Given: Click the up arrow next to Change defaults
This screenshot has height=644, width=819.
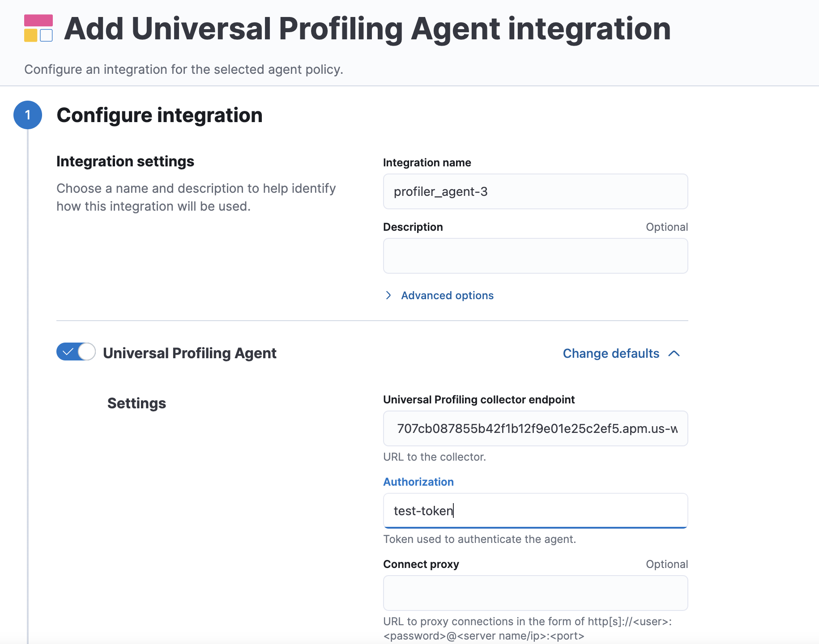Looking at the screenshot, I should 674,353.
